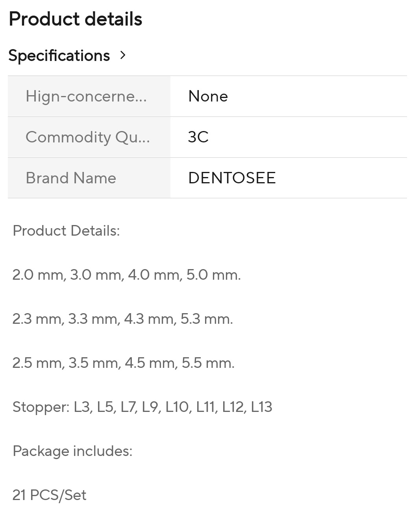The image size is (420, 526).
Task: Click the Stopper lengths line
Action: coord(142,407)
